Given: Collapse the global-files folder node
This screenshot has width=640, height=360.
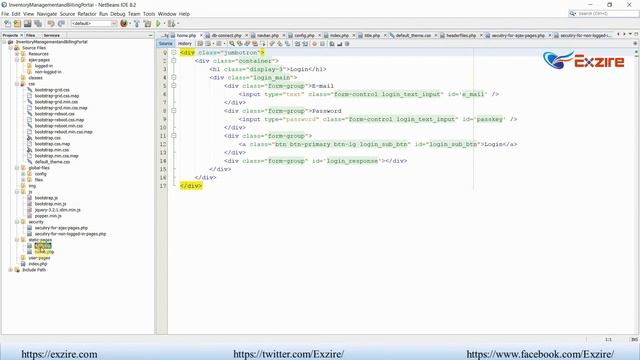Looking at the screenshot, I should point(17,168).
